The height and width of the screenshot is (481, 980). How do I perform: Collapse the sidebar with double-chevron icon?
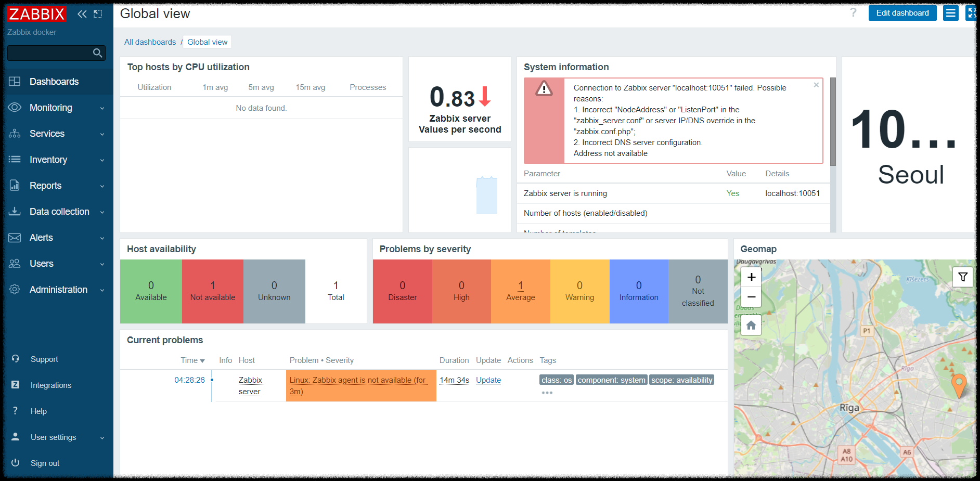(x=82, y=14)
